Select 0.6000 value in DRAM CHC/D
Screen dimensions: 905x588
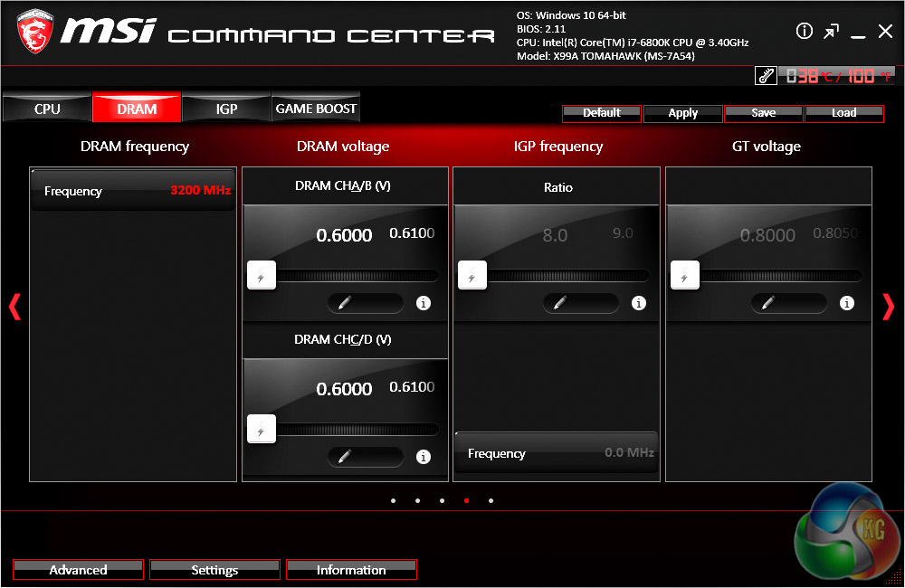344,389
